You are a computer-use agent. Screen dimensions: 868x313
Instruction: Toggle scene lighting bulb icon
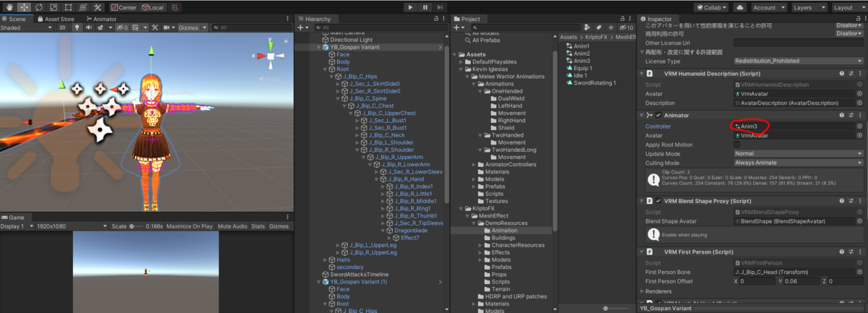pos(77,27)
